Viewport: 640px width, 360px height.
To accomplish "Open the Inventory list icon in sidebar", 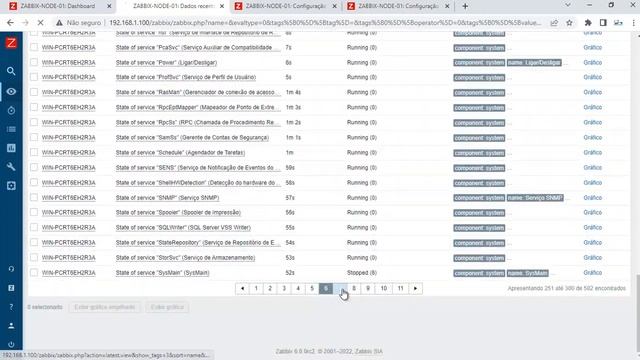I will click(11, 129).
